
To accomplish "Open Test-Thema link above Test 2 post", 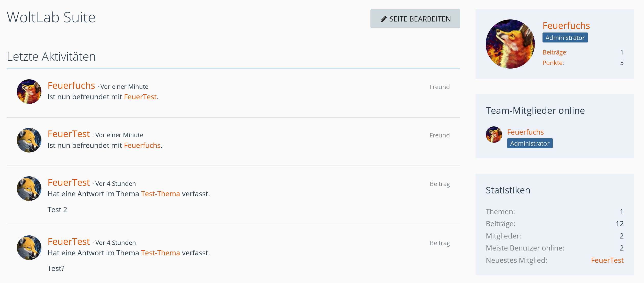I will [x=160, y=194].
